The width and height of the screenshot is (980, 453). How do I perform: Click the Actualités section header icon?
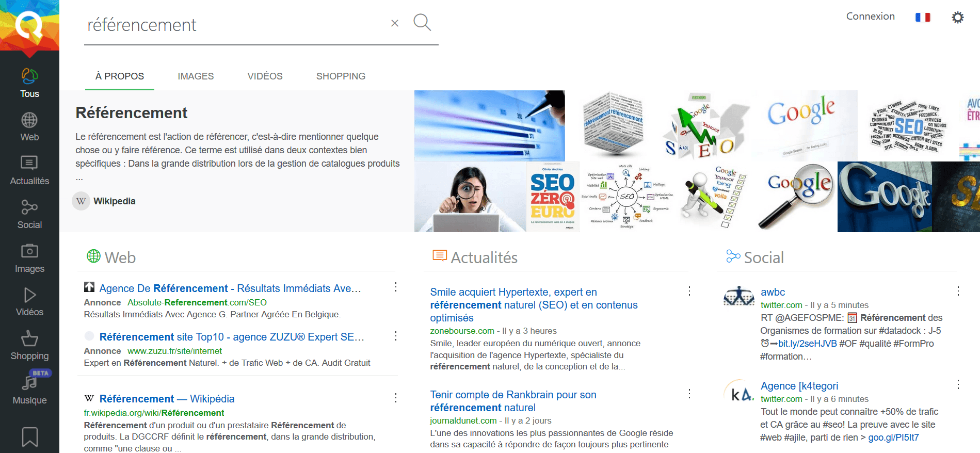439,255
